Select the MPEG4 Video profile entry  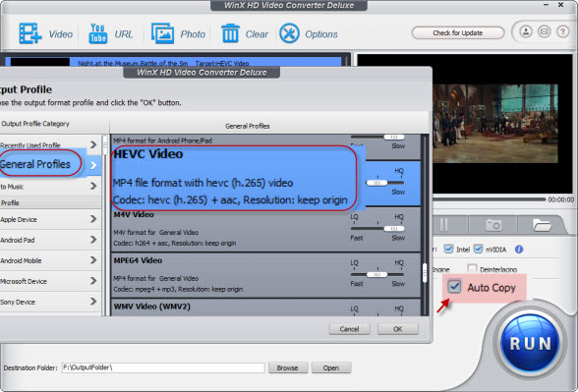coord(265,275)
